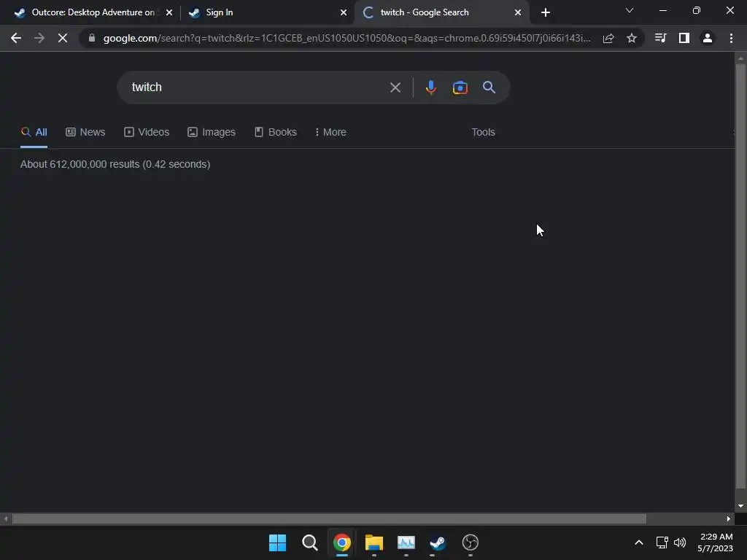Go forward with the forward arrow
Image resolution: width=747 pixels, height=560 pixels.
pyautogui.click(x=39, y=38)
